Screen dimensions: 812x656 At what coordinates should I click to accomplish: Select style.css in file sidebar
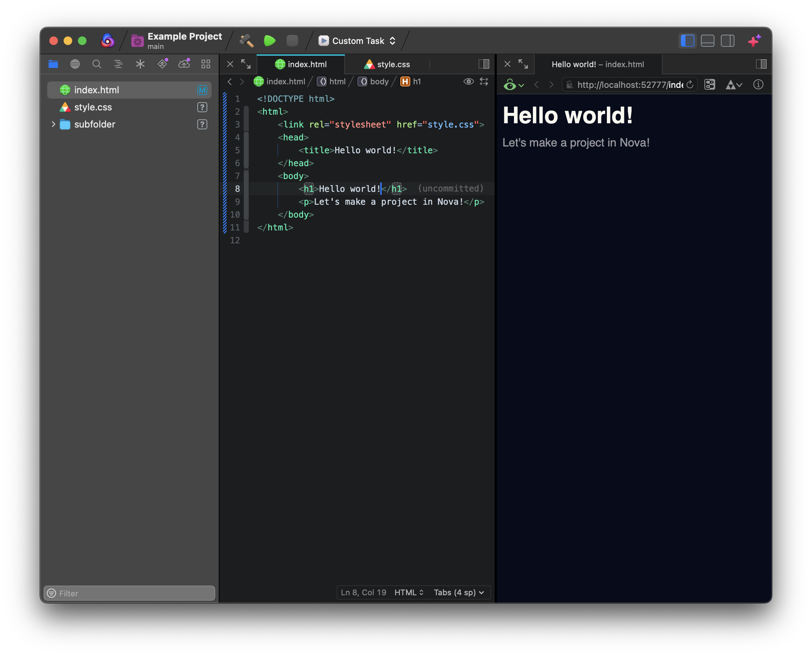[x=129, y=107]
